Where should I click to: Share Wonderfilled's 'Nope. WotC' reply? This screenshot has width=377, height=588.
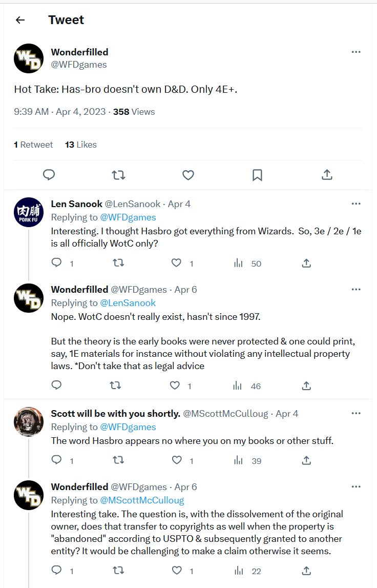(x=306, y=386)
